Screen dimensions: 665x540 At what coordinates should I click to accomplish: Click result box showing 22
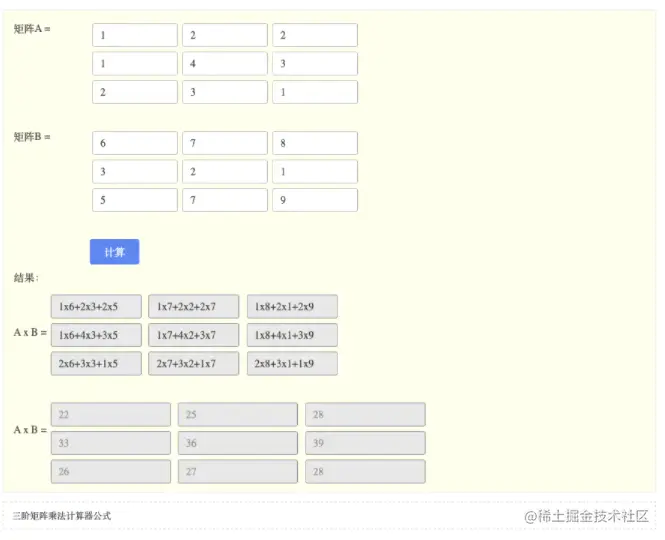click(111, 414)
